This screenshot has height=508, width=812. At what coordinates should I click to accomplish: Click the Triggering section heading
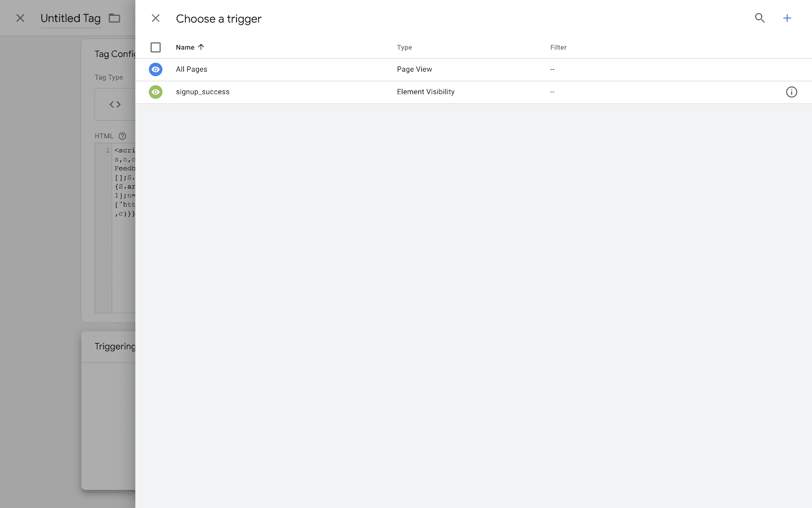tap(115, 346)
